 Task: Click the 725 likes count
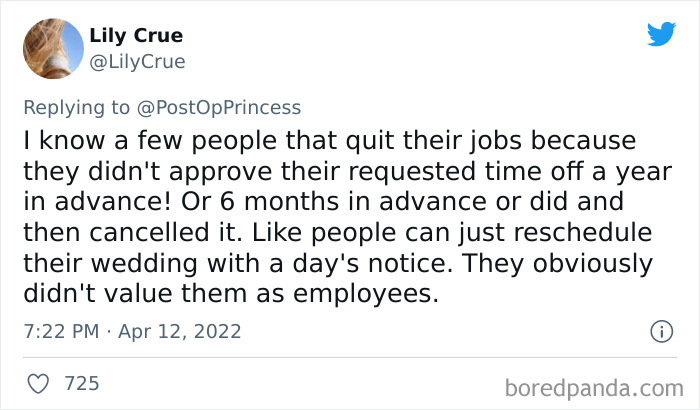click(81, 384)
